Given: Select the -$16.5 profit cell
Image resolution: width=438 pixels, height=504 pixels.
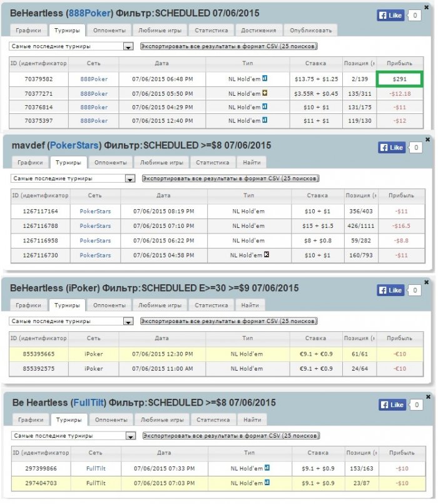Looking at the screenshot, I should click(x=401, y=226).
